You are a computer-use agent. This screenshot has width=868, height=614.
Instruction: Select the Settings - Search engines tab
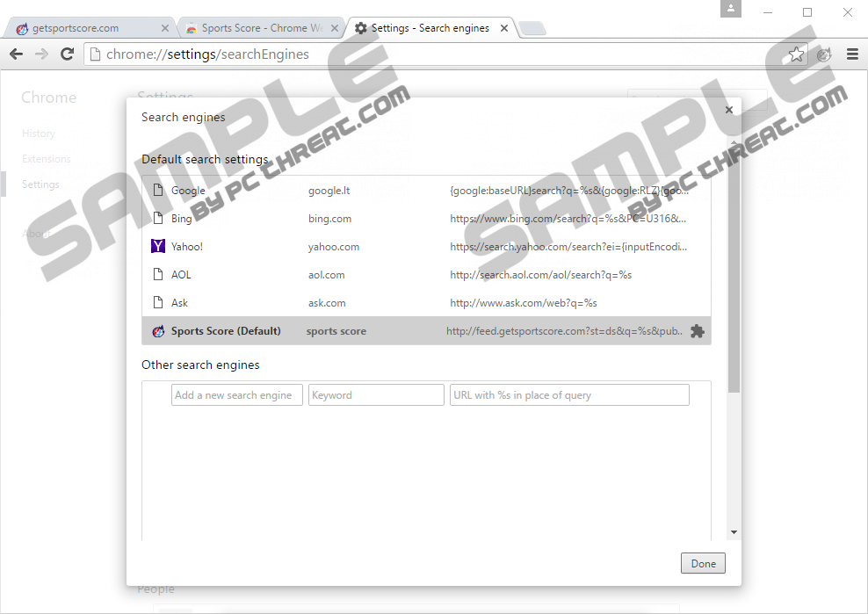(430, 28)
